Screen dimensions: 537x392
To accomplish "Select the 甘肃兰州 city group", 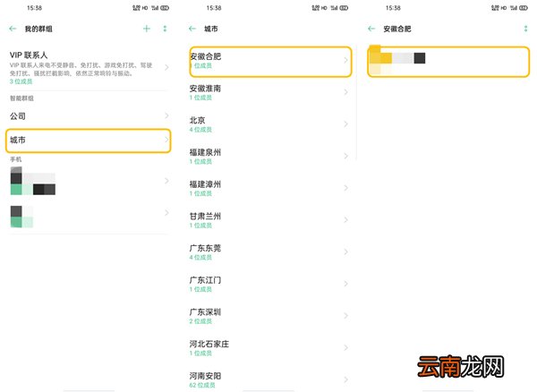I will [x=270, y=220].
